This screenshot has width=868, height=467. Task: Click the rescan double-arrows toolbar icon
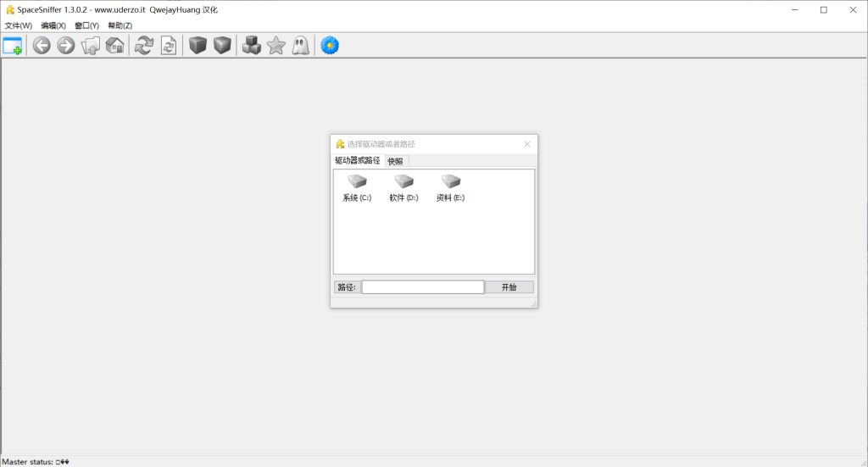144,46
